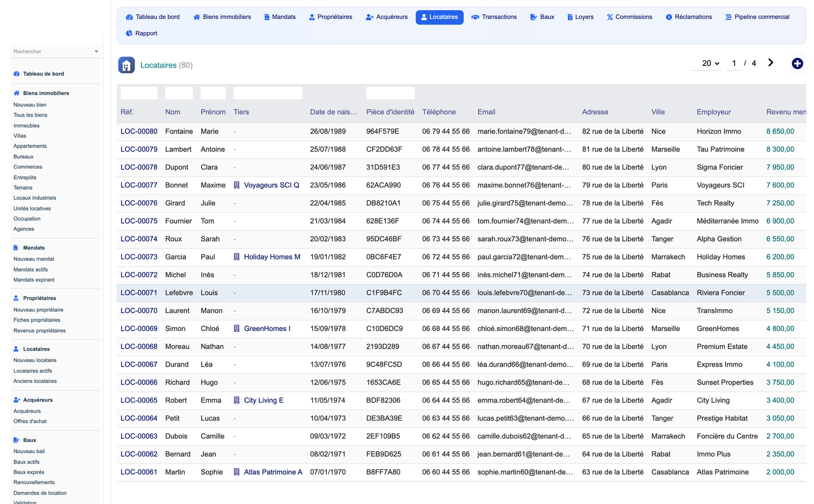Click the Baux sidebar signature icon
This screenshot has height=504, width=814.
16,440
